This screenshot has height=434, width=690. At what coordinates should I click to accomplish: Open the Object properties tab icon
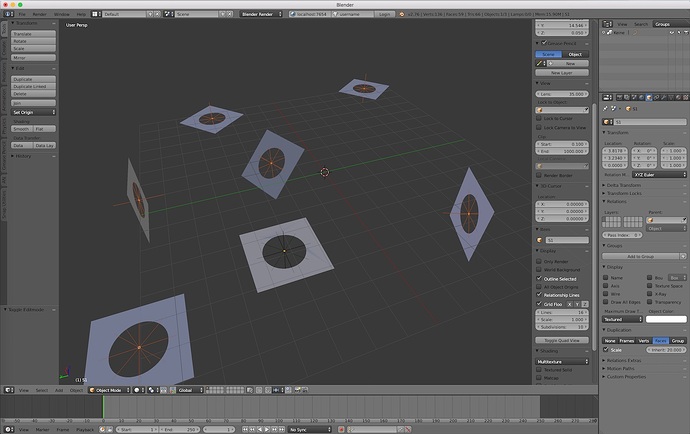[x=649, y=97]
